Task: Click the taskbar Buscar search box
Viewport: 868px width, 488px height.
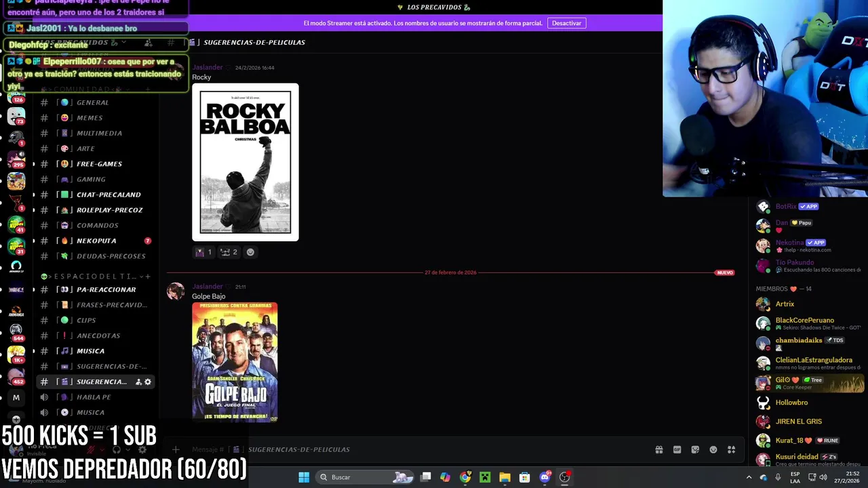Action: (366, 477)
